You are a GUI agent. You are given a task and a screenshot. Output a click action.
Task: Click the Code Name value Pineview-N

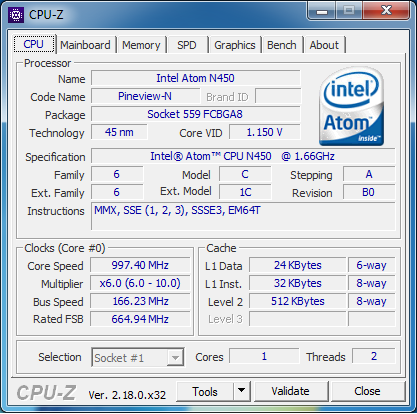[145, 96]
